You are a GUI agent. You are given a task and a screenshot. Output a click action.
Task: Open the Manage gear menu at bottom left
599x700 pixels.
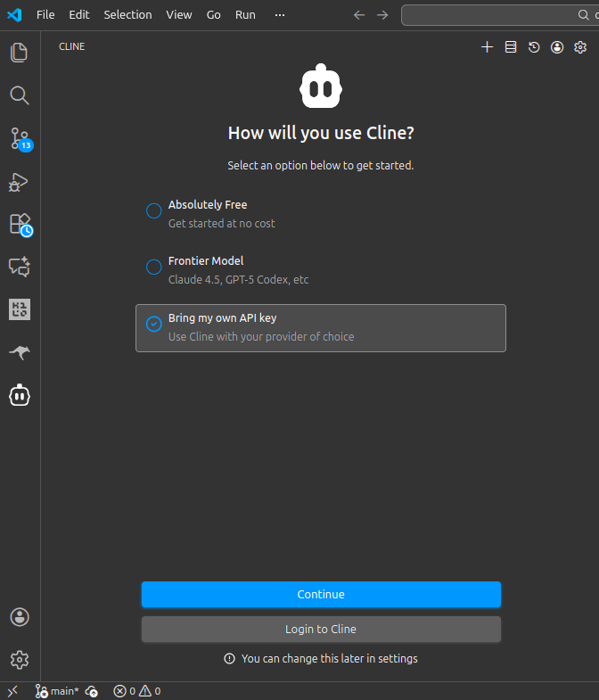[20, 659]
